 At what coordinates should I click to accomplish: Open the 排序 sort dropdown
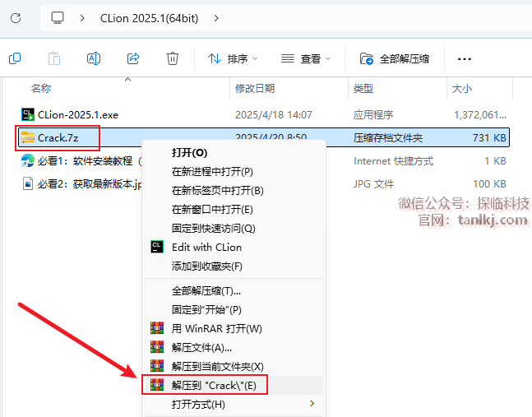233,58
